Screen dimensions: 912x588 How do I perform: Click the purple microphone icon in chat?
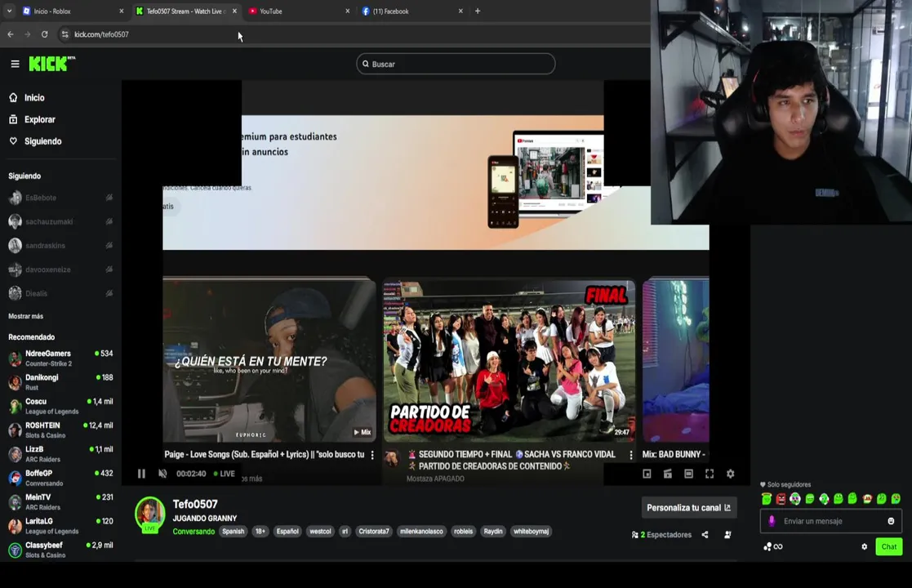tap(772, 521)
